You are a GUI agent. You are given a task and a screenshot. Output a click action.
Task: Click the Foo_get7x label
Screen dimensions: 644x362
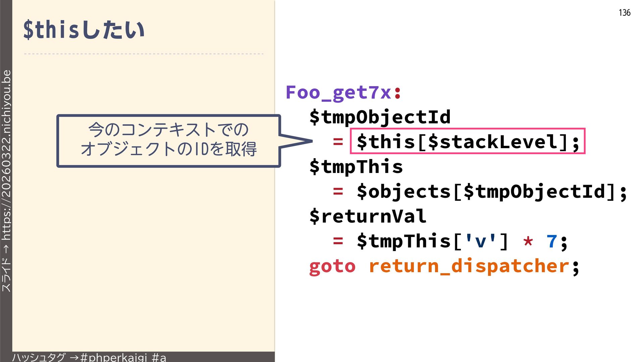[x=339, y=92]
